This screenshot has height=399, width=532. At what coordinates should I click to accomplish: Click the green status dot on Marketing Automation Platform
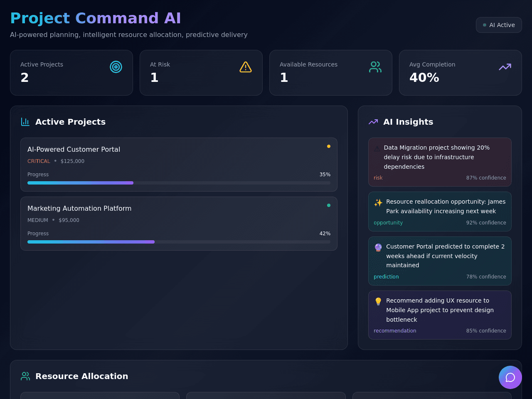[329, 205]
